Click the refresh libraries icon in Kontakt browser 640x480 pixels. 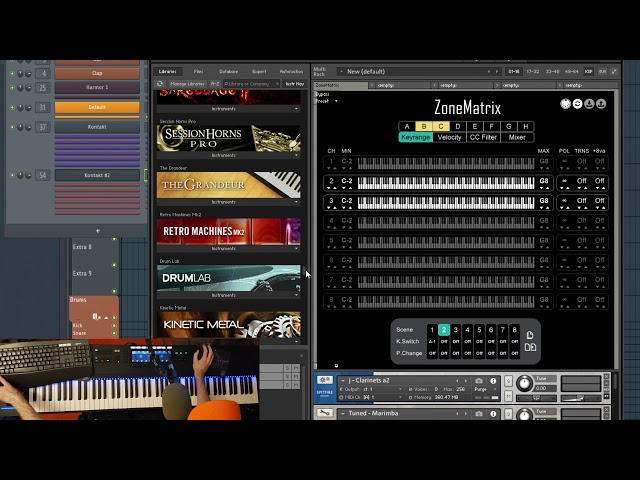coord(160,84)
